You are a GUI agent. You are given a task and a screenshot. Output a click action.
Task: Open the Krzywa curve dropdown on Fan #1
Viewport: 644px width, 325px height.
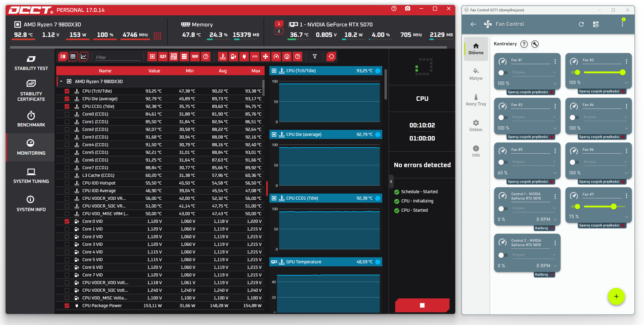[x=534, y=73]
